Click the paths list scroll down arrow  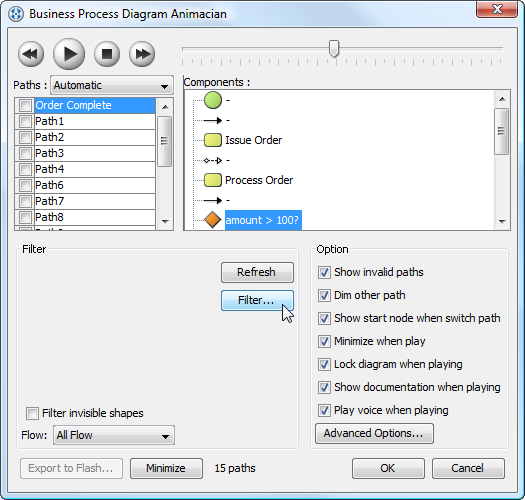165,222
